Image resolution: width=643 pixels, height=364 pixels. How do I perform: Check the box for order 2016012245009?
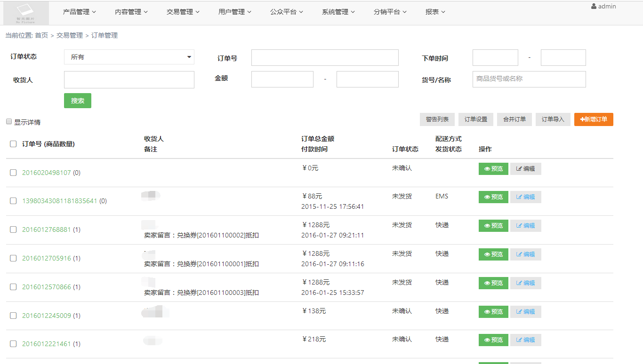13,316
